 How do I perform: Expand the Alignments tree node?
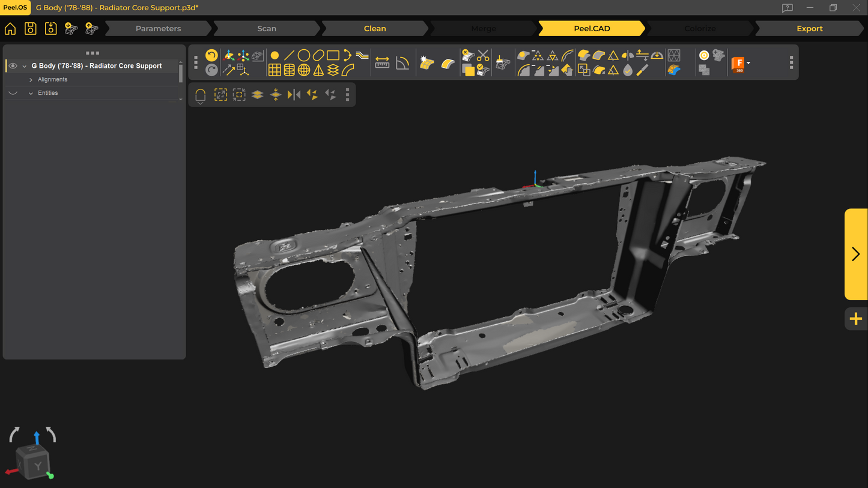pos(31,80)
